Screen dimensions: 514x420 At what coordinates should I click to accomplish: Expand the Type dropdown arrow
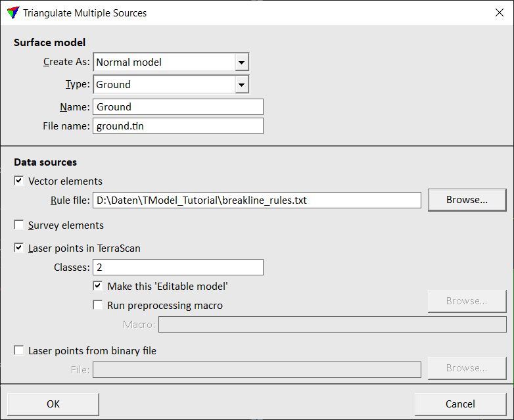coord(242,85)
